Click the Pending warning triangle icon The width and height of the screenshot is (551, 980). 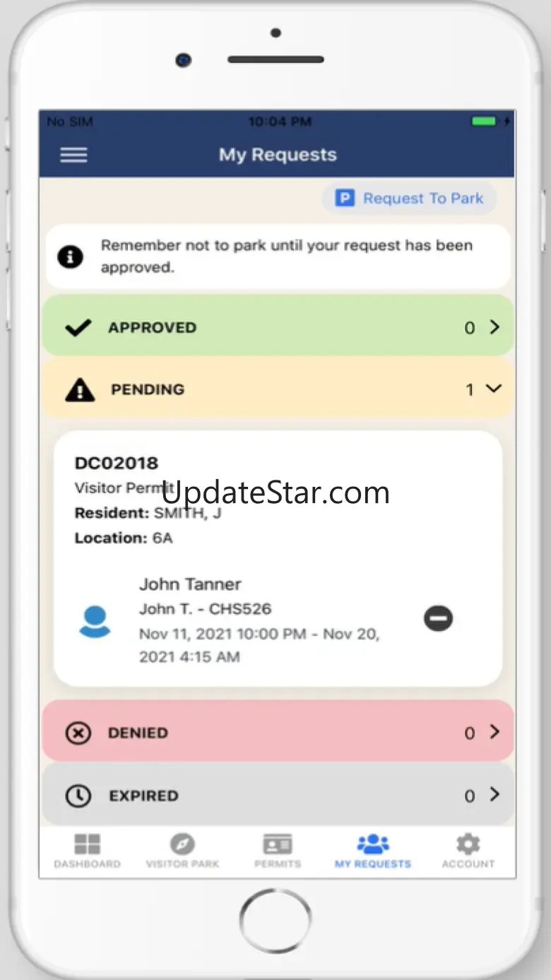coord(80,389)
